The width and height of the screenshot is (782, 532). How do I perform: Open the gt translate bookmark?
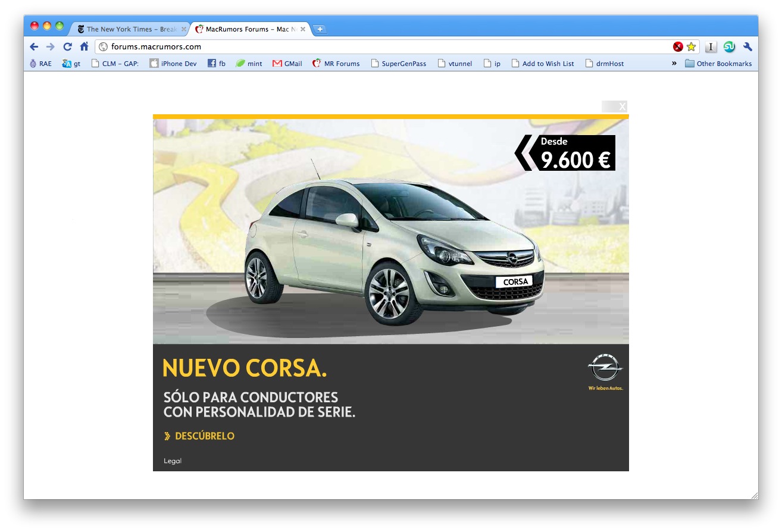pos(71,64)
